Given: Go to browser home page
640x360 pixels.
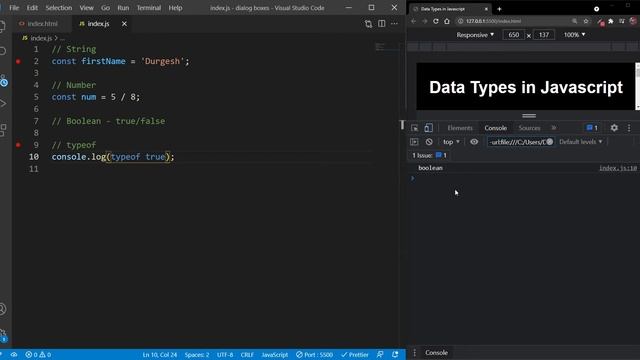Looking at the screenshot, I should pyautogui.click(x=447, y=21).
